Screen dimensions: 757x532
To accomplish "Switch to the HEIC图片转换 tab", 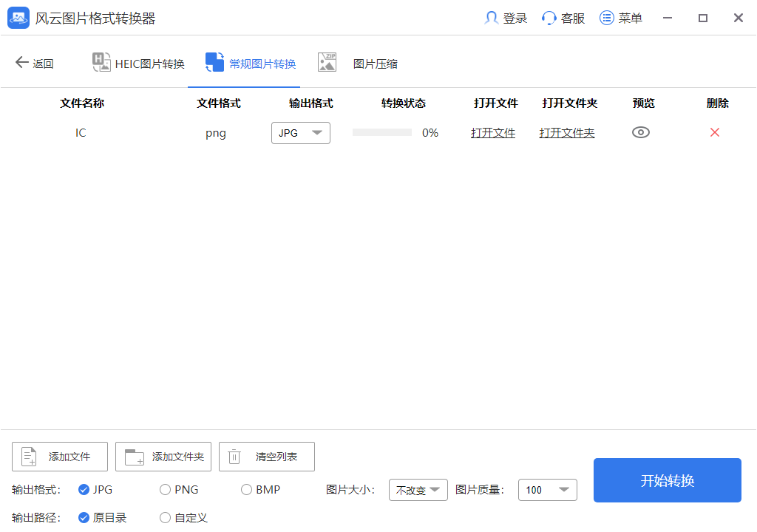I will [139, 62].
